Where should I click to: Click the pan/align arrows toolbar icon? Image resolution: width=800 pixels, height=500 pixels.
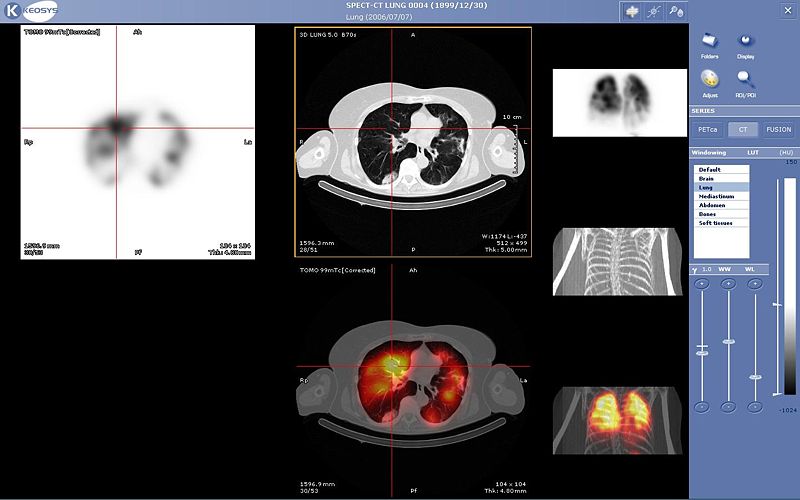(632, 12)
